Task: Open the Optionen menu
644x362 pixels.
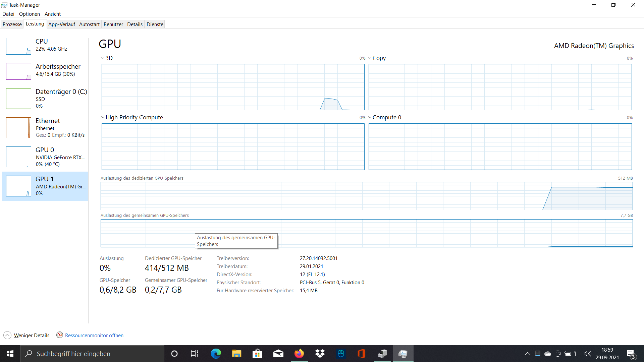Action: (30, 14)
